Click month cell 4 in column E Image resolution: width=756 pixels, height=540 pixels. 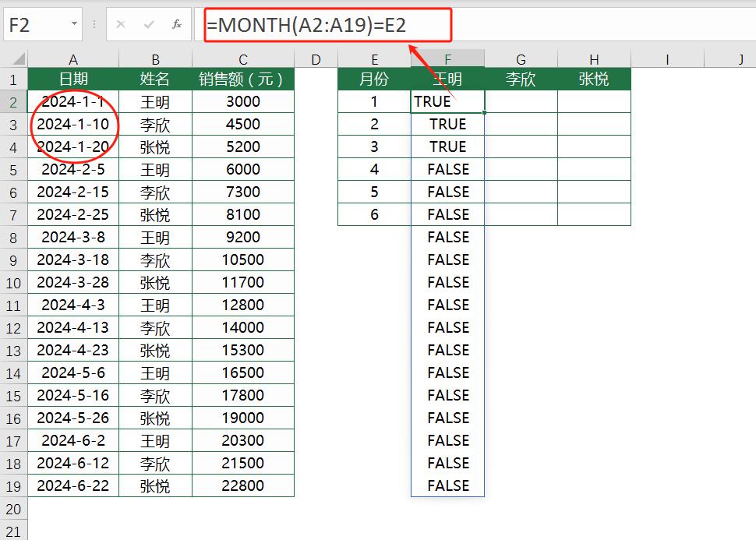tap(374, 169)
